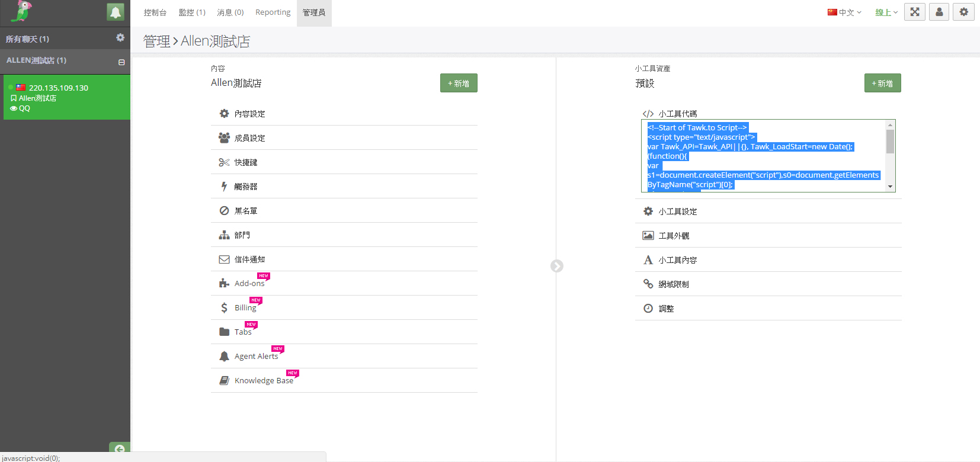
Task: Click the 觸發器 link
Action: point(246,187)
